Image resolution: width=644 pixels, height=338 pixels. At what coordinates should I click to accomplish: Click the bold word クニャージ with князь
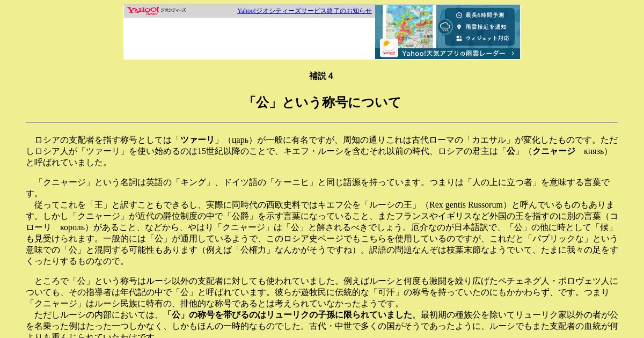click(x=554, y=151)
